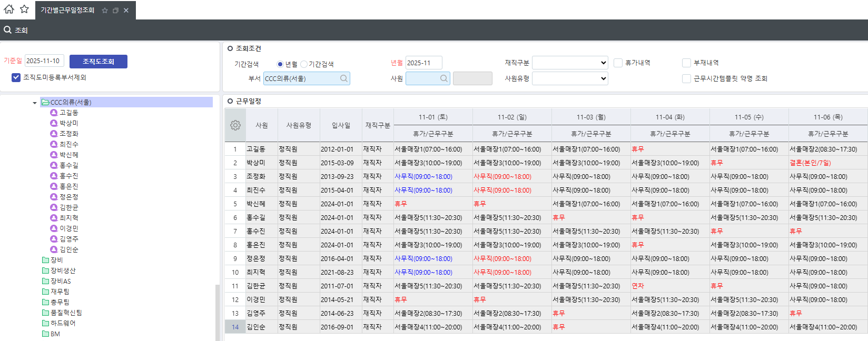The width and height of the screenshot is (868, 341).
Task: Open department search via 부서 magnifier icon
Action: [x=343, y=78]
